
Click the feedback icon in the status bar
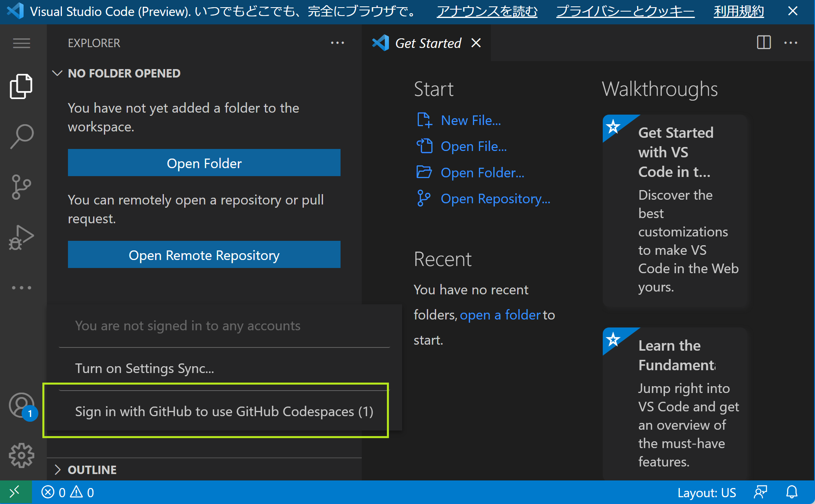[760, 492]
